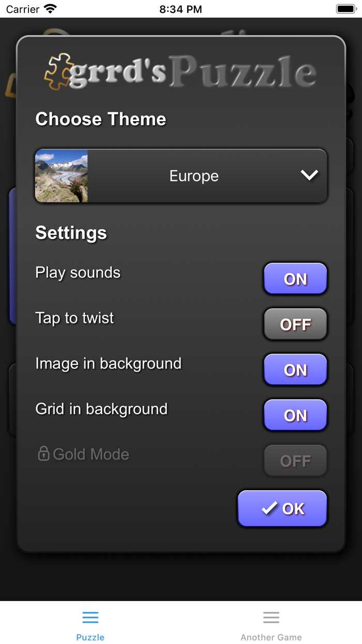Tap the hamburger icon above Puzzle tab
Screen dimensions: 362x644
pos(90,617)
